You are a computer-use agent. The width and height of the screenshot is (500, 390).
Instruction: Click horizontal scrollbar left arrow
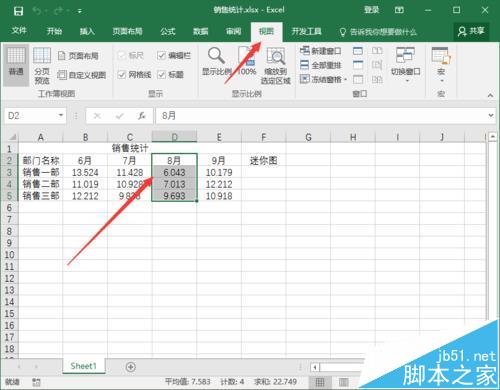(315, 368)
